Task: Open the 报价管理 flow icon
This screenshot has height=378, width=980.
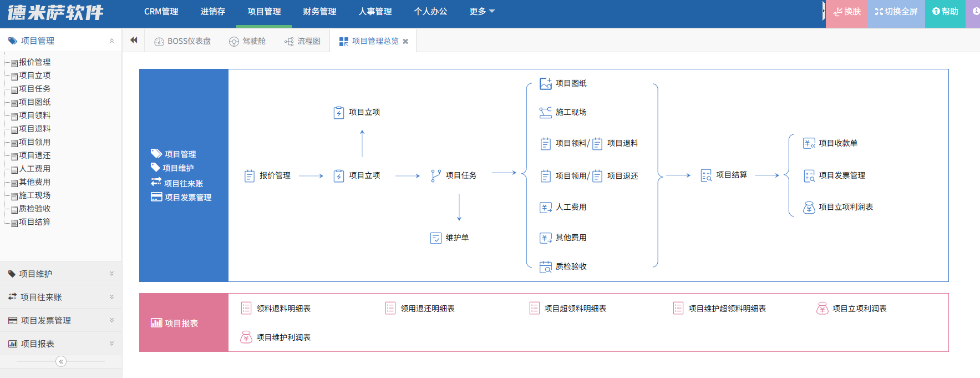Action: [250, 176]
